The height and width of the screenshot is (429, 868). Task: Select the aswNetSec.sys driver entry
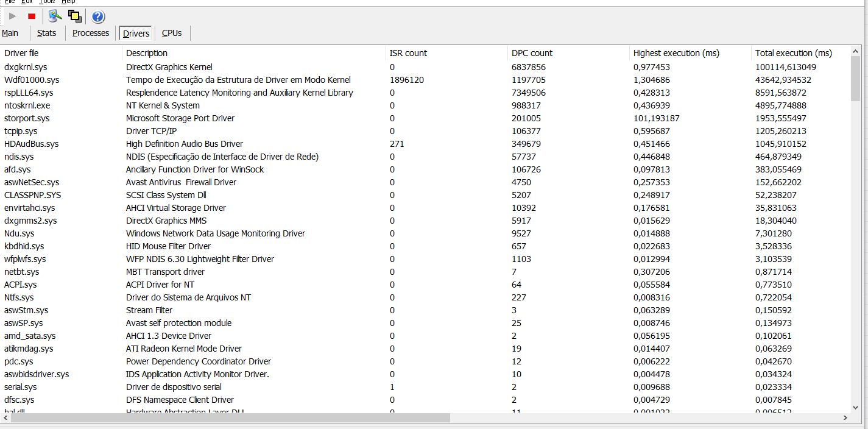pos(32,182)
